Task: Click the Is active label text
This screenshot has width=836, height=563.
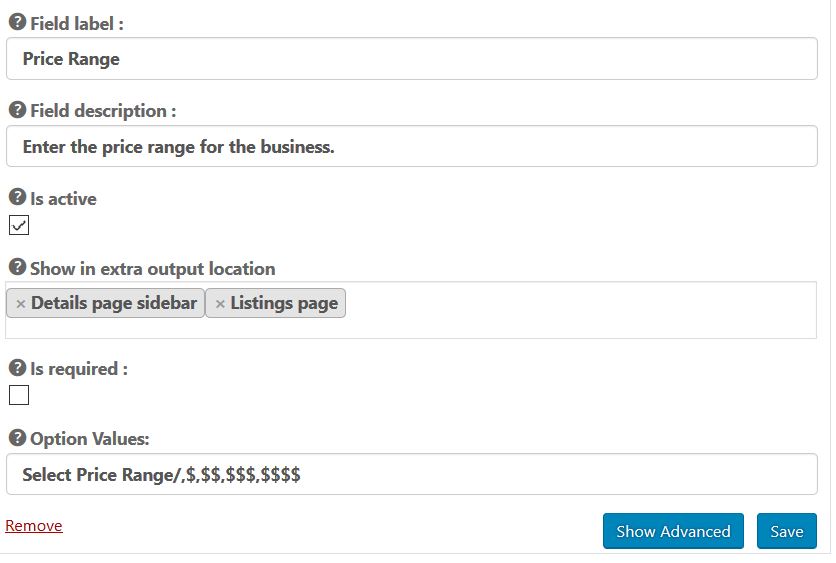Action: click(x=63, y=199)
